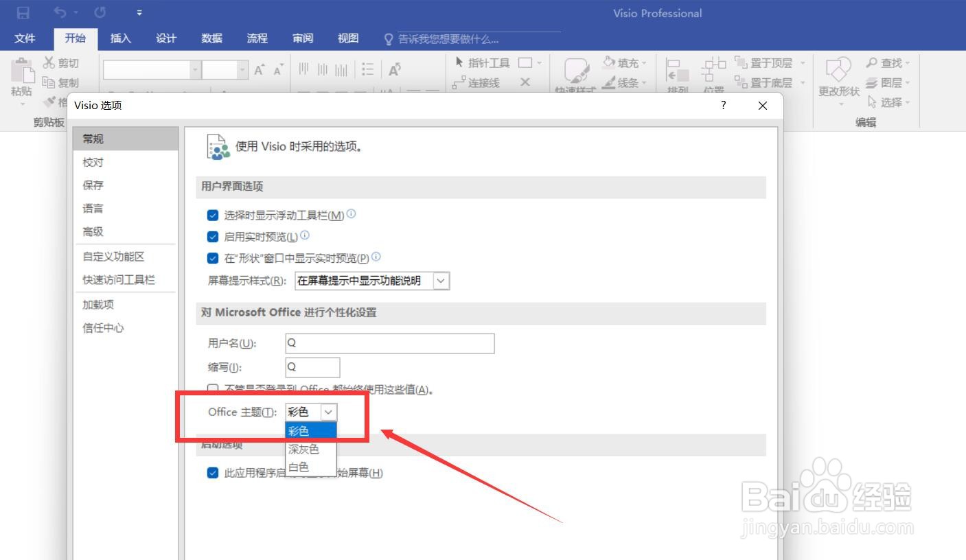Click the Arrange icon in the ribbon
The width and height of the screenshot is (966, 560).
pos(678,71)
